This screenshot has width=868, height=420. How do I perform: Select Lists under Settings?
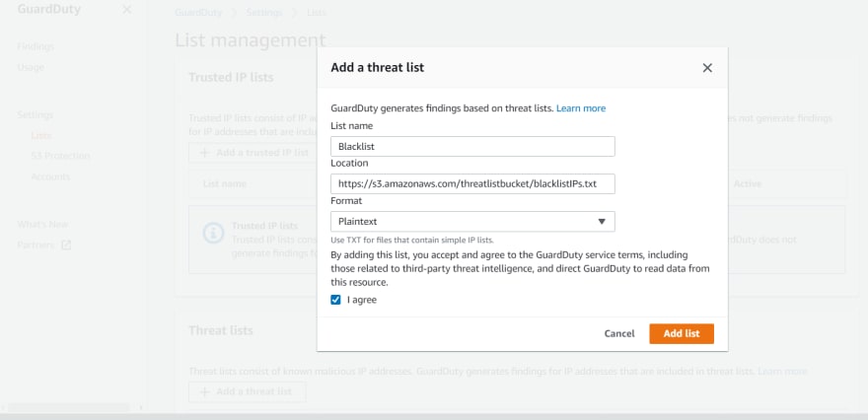(x=41, y=136)
